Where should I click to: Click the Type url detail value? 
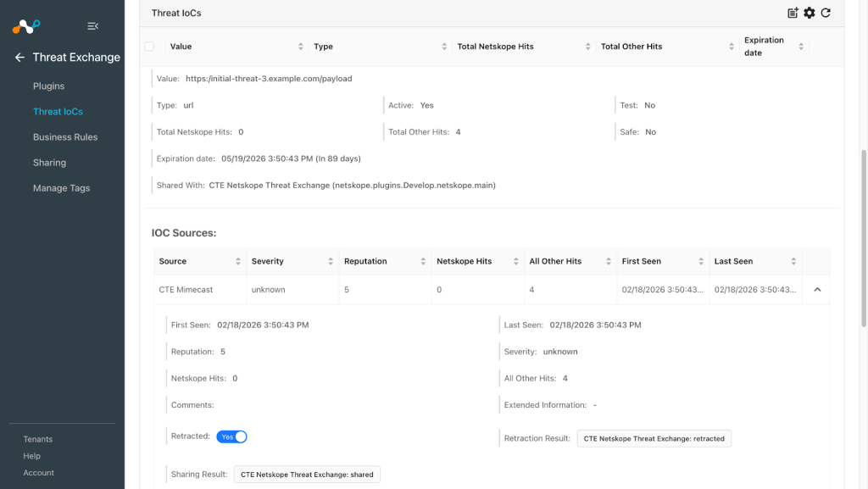tap(188, 105)
